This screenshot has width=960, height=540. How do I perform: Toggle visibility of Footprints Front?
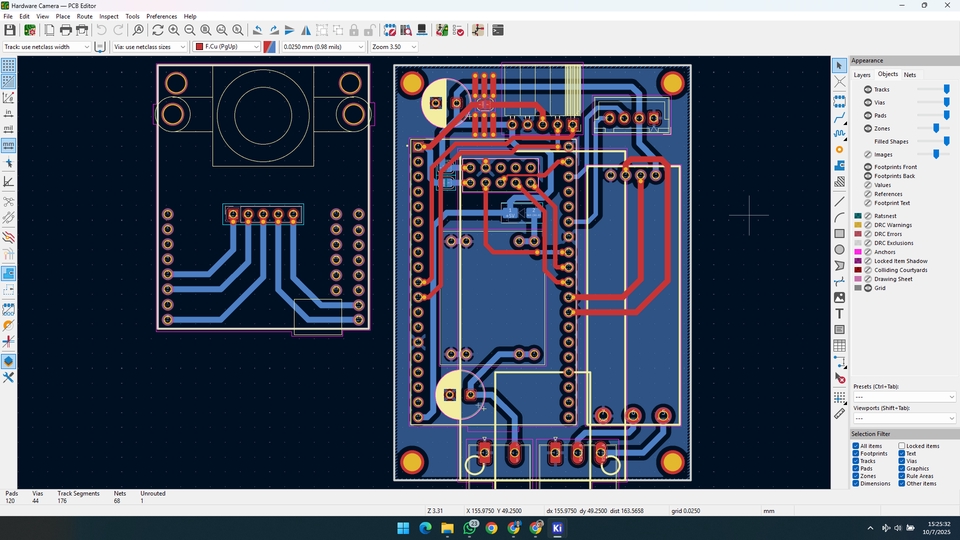click(x=867, y=167)
